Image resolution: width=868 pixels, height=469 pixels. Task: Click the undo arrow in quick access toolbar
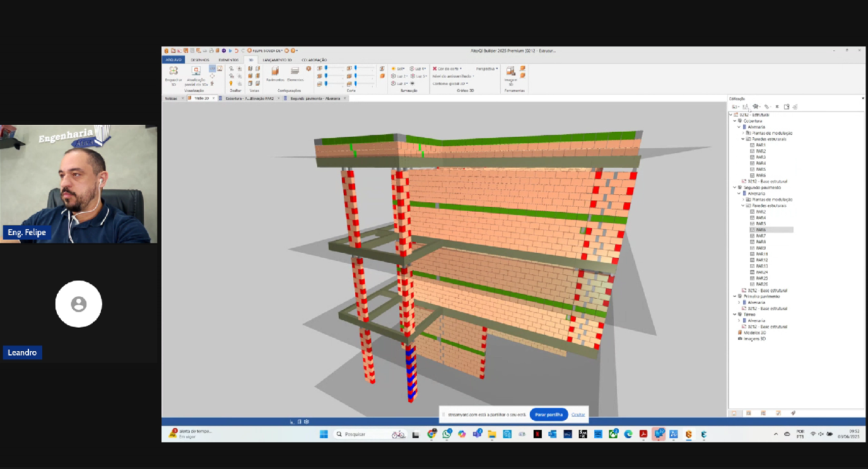point(237,50)
